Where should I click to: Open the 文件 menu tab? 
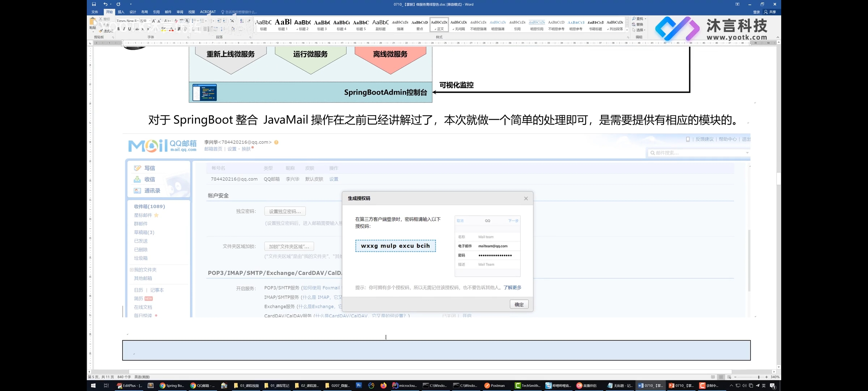95,12
